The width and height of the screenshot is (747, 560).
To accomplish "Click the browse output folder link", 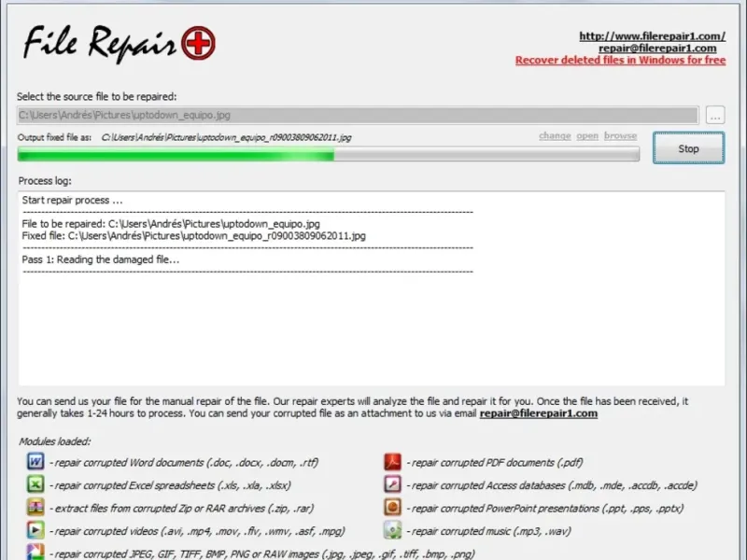I will 620,135.
